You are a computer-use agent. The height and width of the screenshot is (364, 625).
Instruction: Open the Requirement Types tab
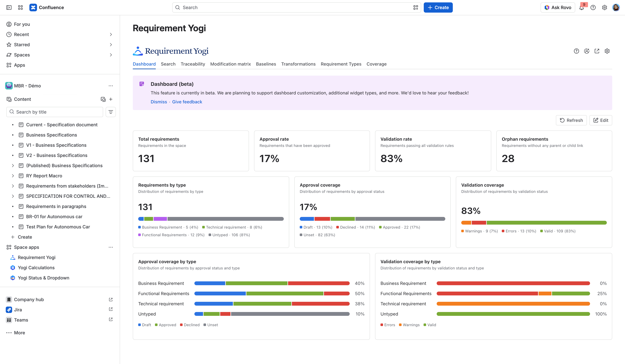click(341, 64)
